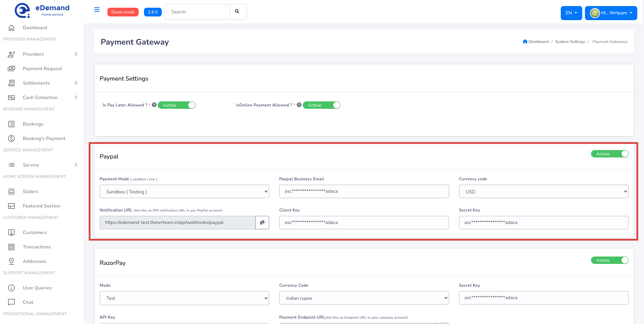Toggle IsOnline Payment Allowed switch
The width and height of the screenshot is (644, 324).
[321, 105]
